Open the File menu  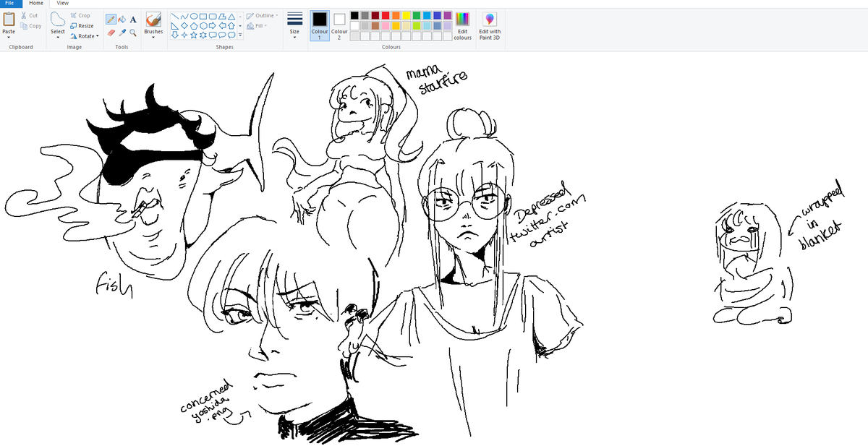tap(9, 4)
